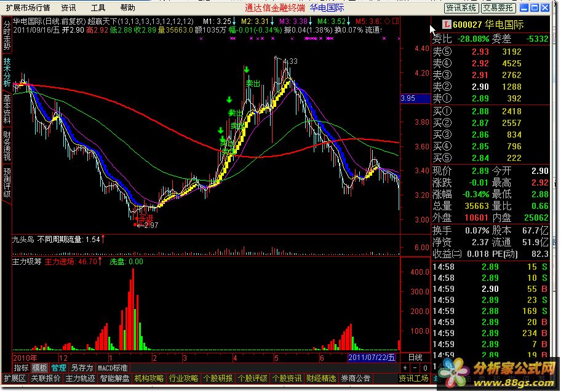Open the 财务透视 side tab
The image size is (561, 392).
click(x=7, y=146)
